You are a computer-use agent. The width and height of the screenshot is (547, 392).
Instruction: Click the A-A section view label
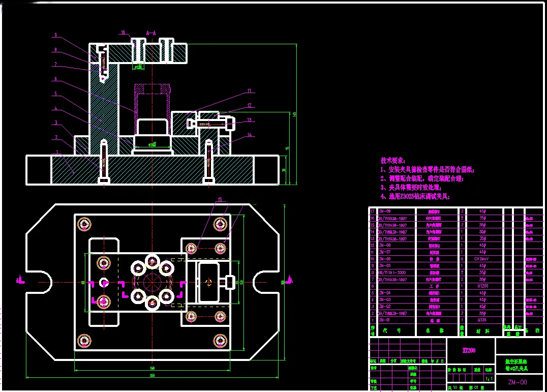pos(151,33)
